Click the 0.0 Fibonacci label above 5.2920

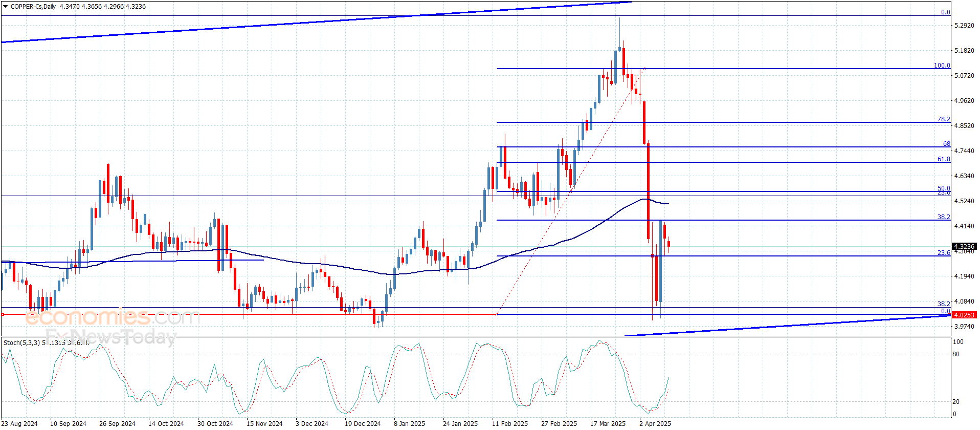[946, 12]
